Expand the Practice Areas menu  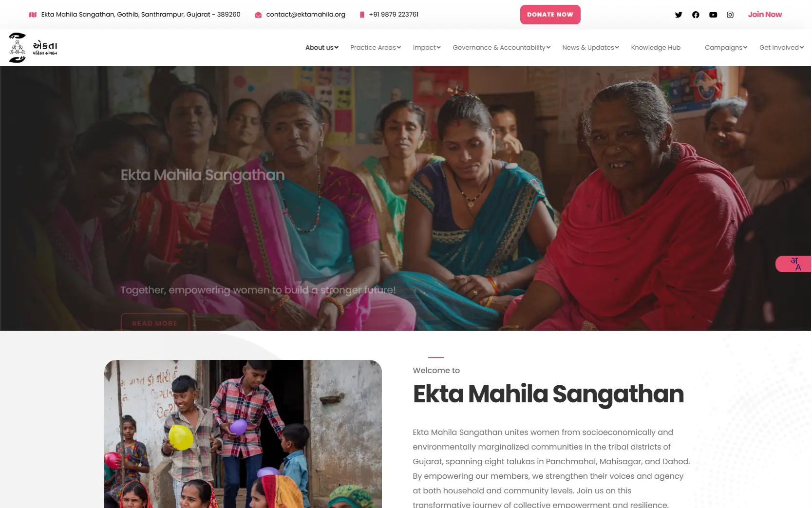376,47
